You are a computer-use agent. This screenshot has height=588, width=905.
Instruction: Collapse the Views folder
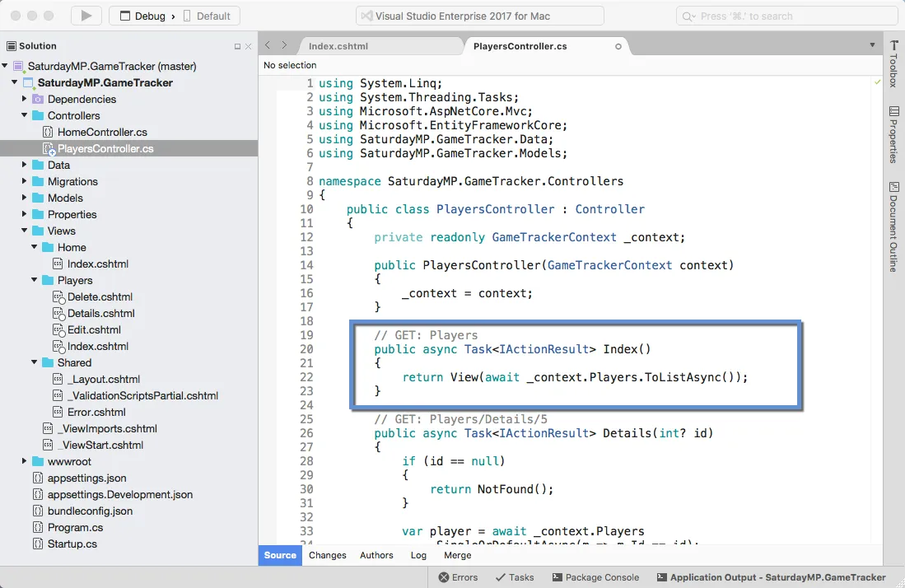point(24,231)
